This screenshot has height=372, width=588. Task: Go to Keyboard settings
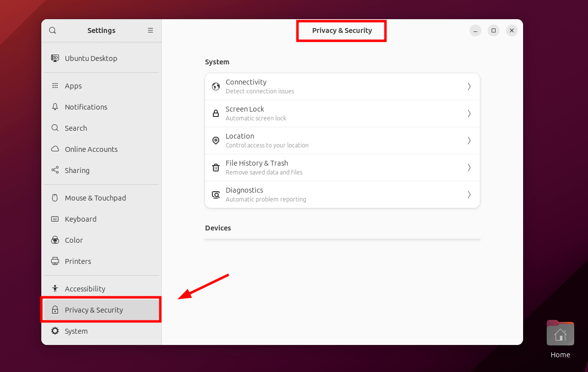81,219
